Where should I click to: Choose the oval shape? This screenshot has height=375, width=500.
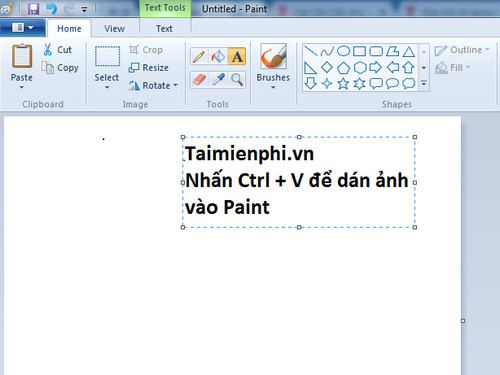point(343,51)
